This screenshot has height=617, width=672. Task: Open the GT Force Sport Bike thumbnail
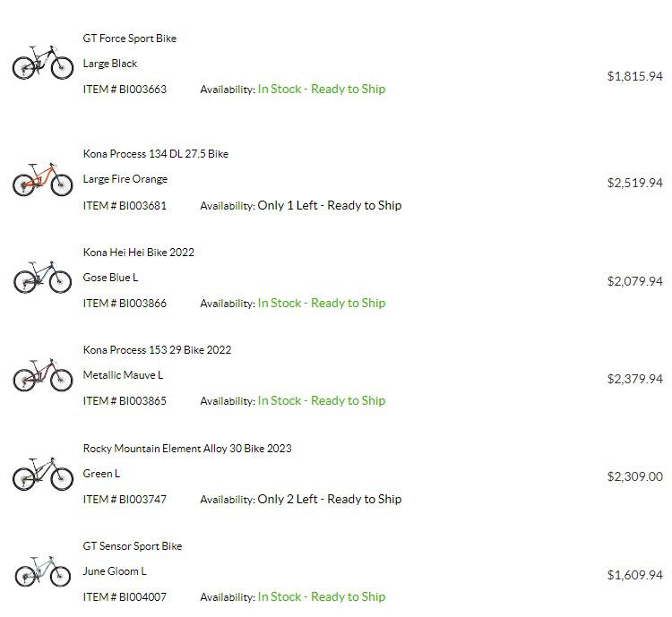(x=43, y=63)
